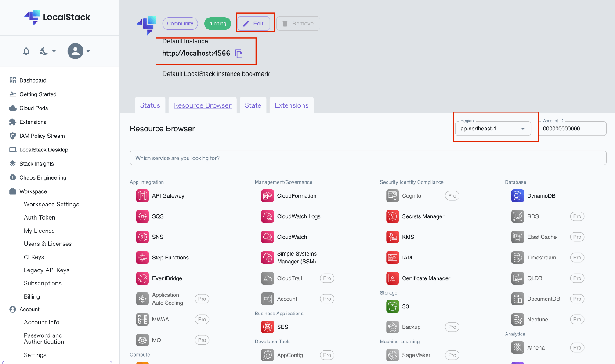Open the SNS service icon

(142, 237)
